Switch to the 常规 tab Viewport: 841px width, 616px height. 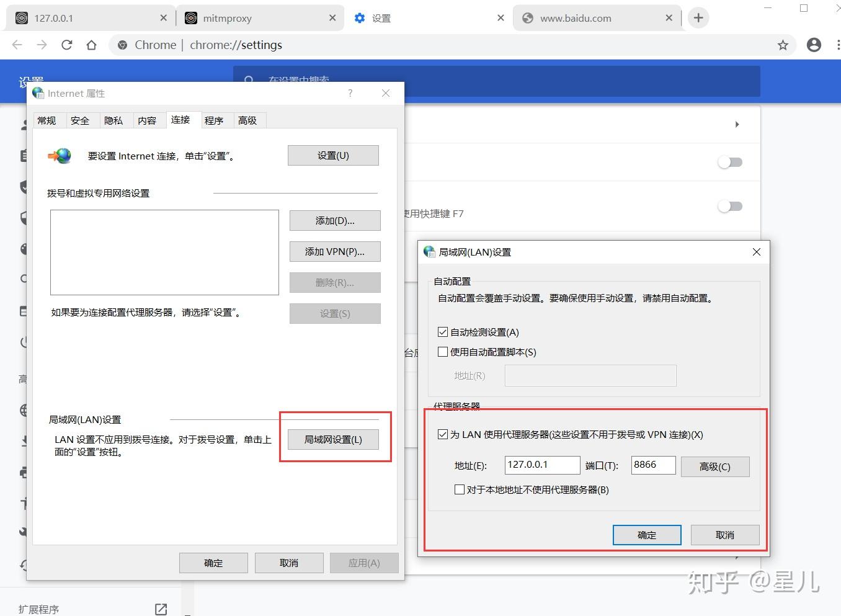tap(48, 120)
